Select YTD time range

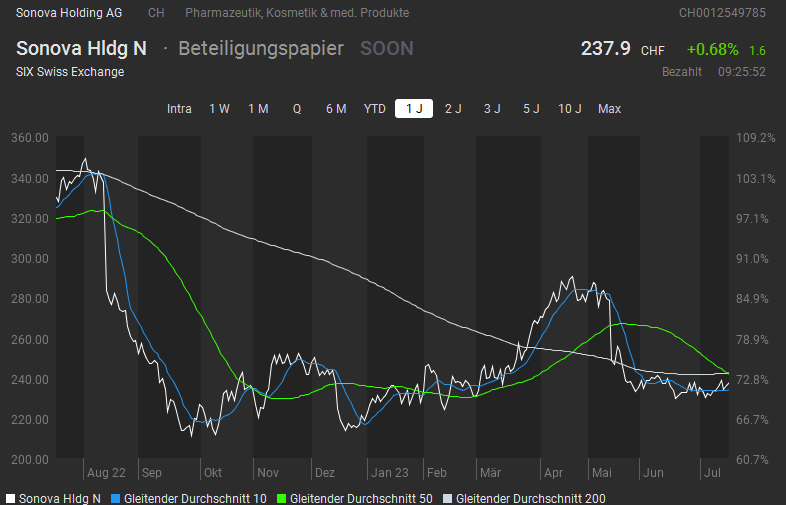pos(375,109)
